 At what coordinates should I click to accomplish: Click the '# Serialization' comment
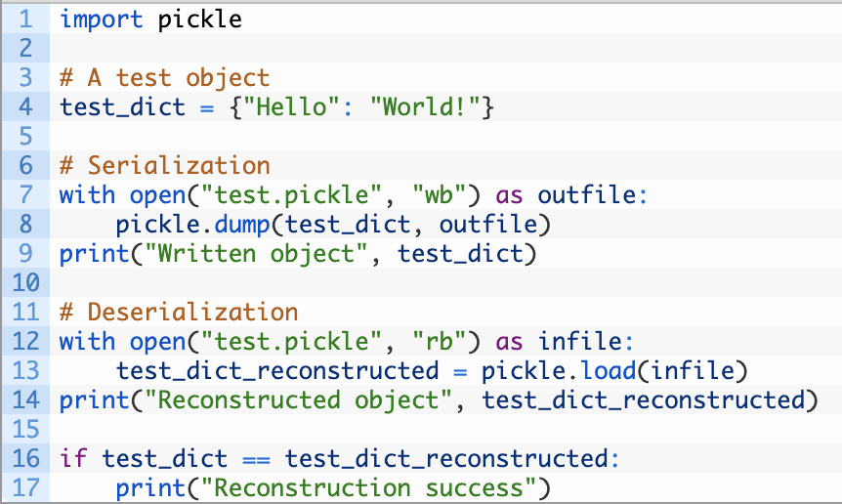tap(164, 165)
